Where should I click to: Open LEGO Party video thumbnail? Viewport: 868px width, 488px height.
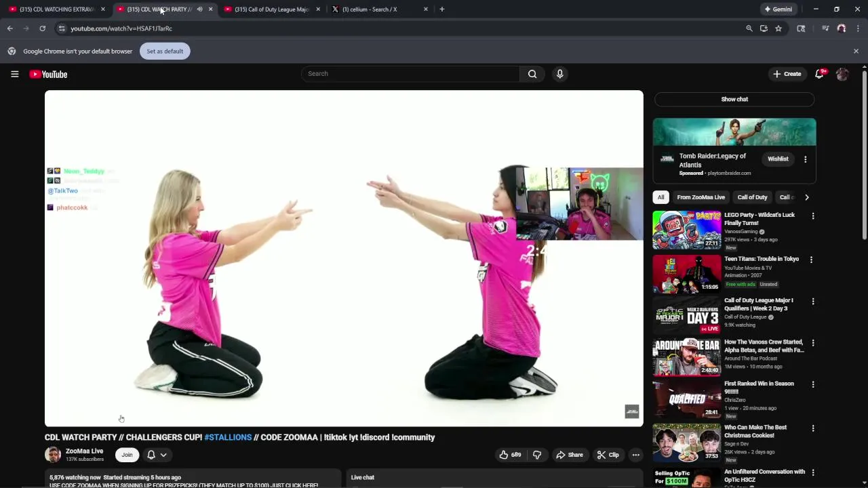tap(687, 230)
